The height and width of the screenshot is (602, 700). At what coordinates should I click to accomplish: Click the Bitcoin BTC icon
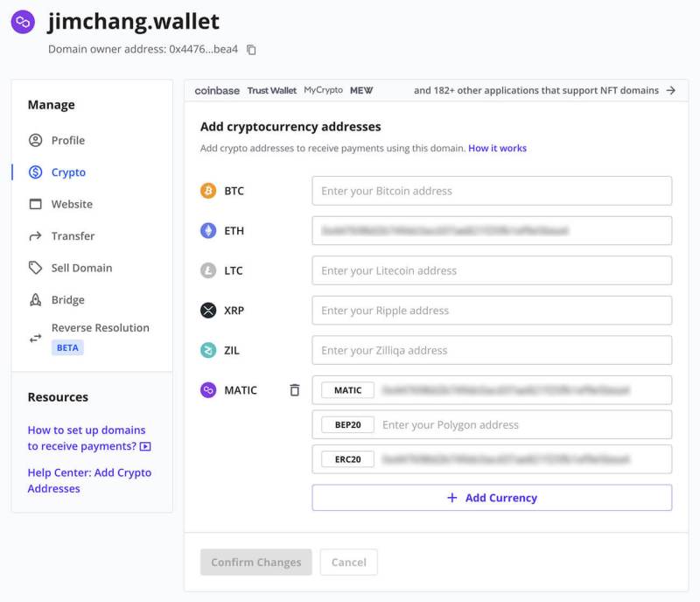(x=208, y=191)
